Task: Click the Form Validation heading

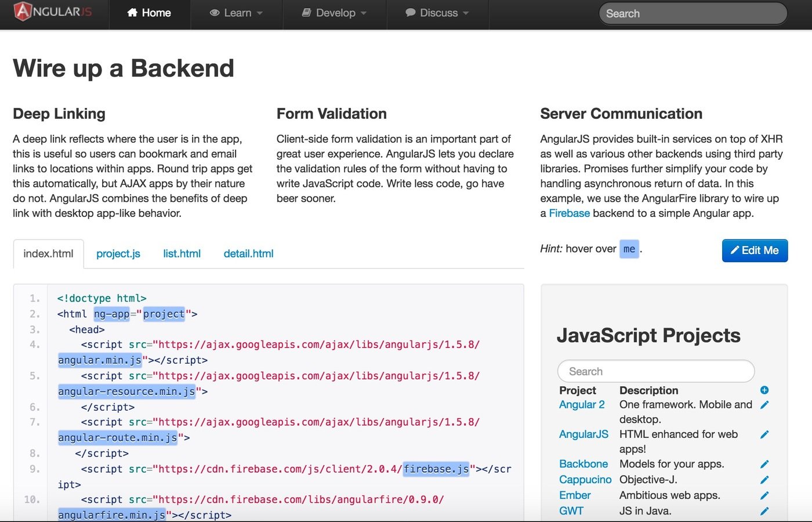Action: (x=332, y=114)
